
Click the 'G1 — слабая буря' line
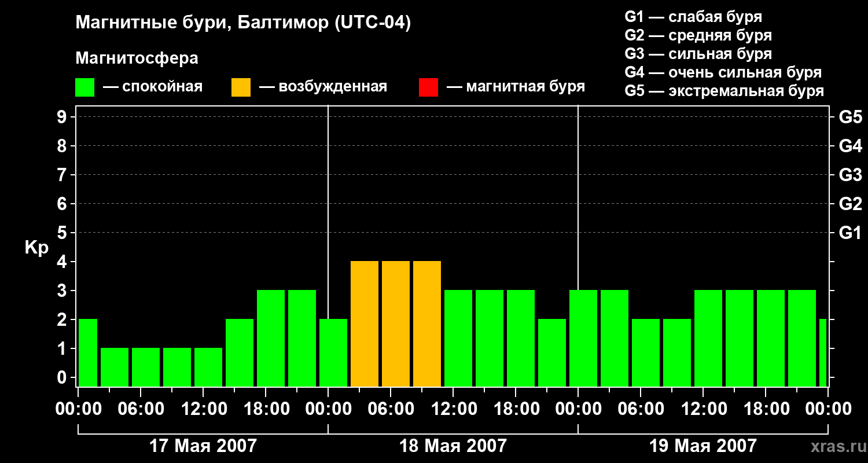tap(693, 17)
